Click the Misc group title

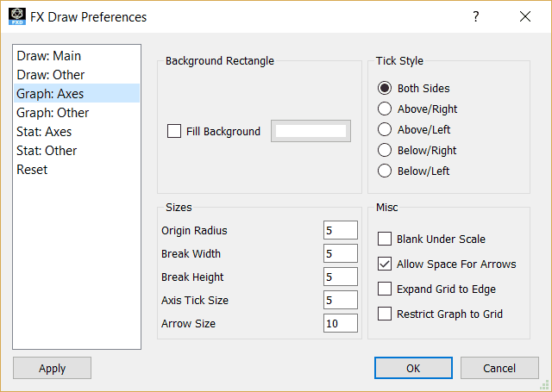tap(387, 208)
